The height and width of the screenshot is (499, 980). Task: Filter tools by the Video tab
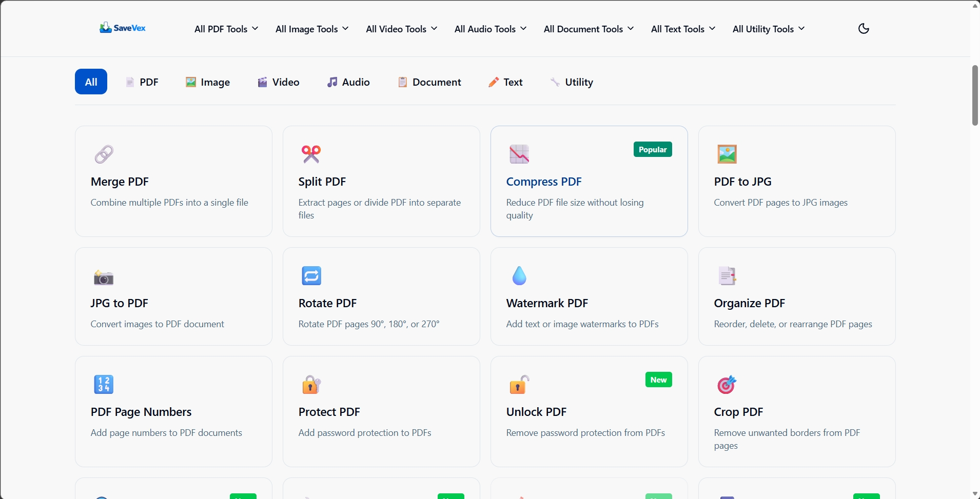(278, 82)
